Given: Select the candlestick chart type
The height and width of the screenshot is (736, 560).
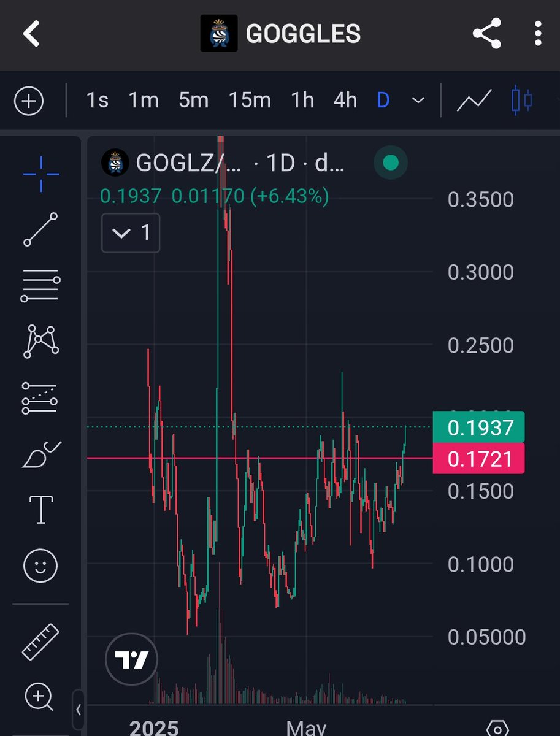Looking at the screenshot, I should pos(521,100).
